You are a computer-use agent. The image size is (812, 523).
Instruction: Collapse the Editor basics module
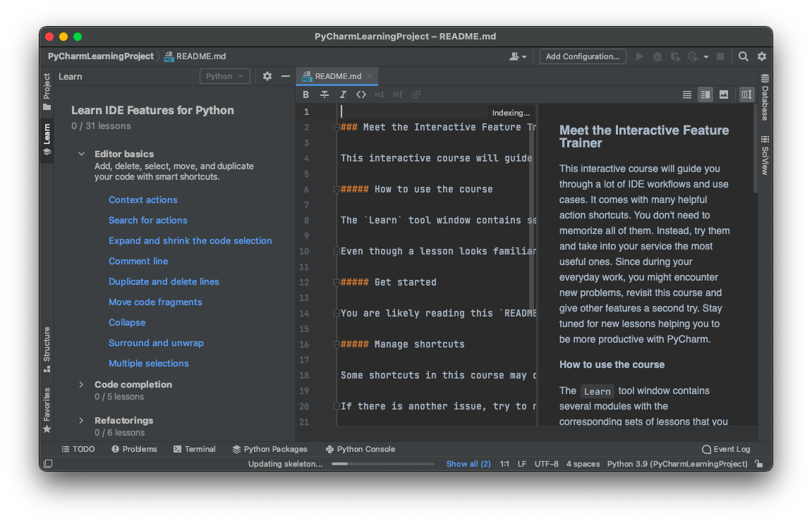click(x=81, y=154)
